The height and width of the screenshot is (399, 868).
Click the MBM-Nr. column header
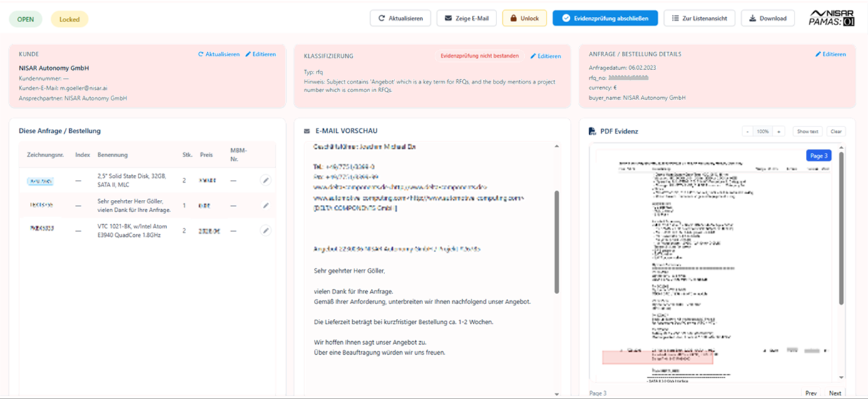pyautogui.click(x=238, y=155)
